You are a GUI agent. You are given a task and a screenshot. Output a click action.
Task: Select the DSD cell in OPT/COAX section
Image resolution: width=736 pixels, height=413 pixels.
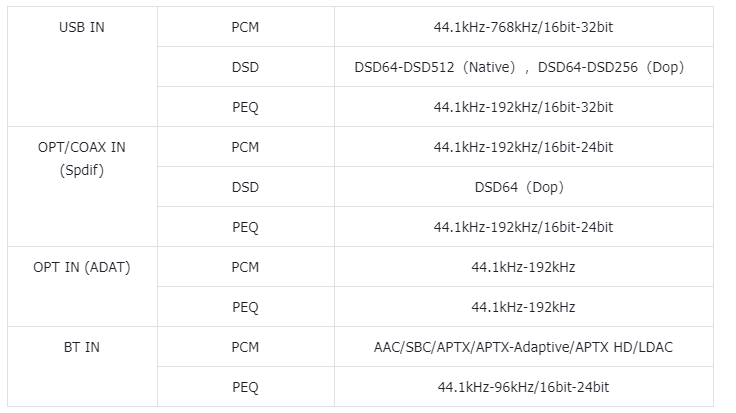pyautogui.click(x=244, y=187)
